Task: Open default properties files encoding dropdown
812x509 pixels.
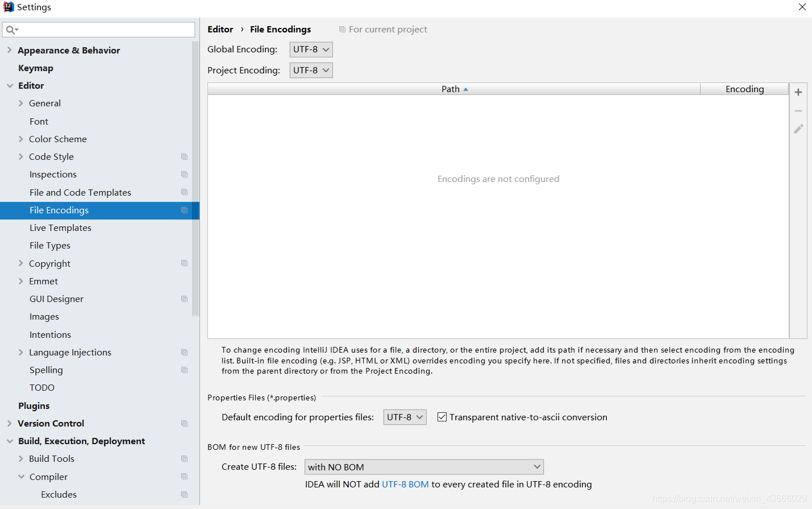Action: (405, 417)
